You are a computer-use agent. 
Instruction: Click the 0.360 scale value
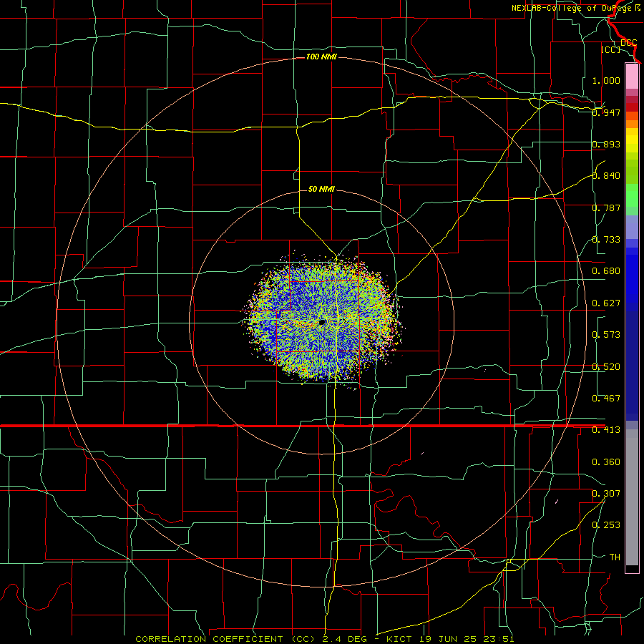(x=606, y=462)
